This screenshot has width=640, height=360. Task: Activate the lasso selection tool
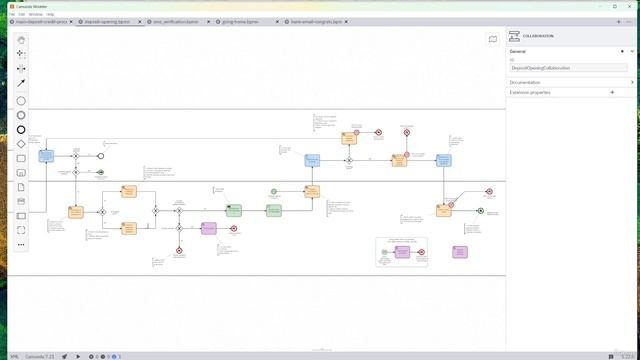21,53
